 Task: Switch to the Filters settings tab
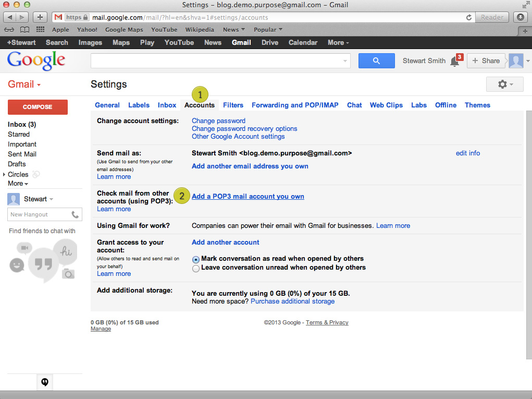pos(233,105)
